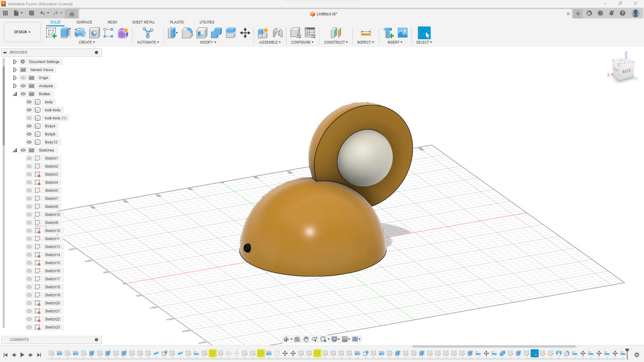Switch to the SURFACE tab

click(x=84, y=22)
